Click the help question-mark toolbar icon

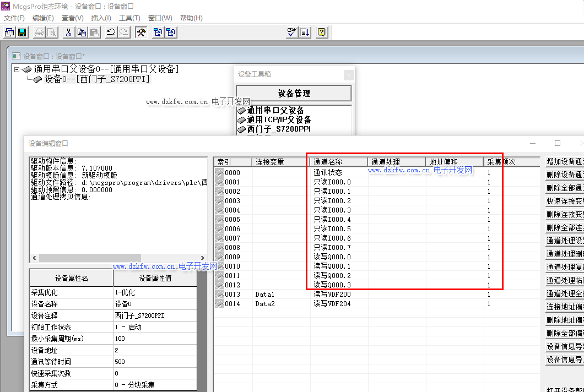[322, 32]
